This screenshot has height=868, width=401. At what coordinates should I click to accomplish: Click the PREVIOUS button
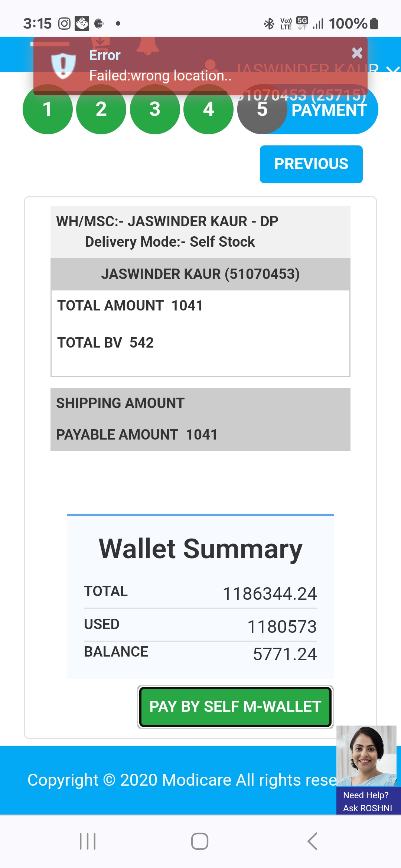311,164
